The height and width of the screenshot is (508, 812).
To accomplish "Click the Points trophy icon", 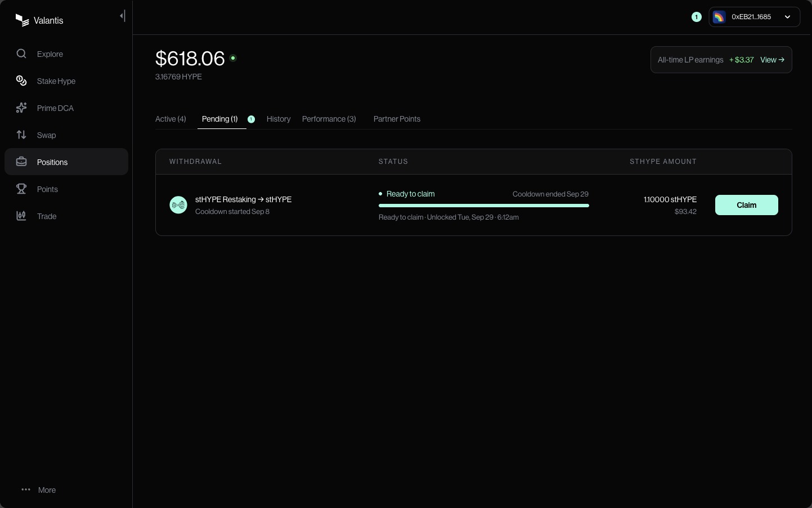I will click(21, 189).
